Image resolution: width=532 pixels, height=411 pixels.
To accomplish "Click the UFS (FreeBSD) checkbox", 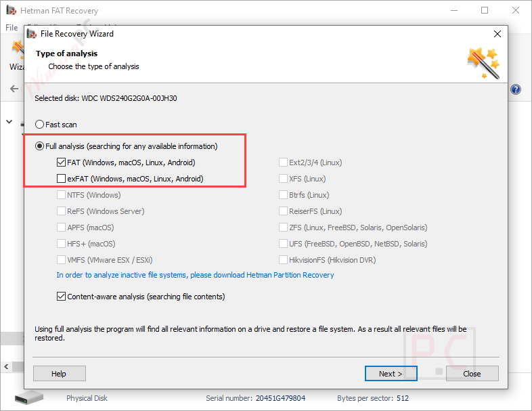I will point(284,244).
